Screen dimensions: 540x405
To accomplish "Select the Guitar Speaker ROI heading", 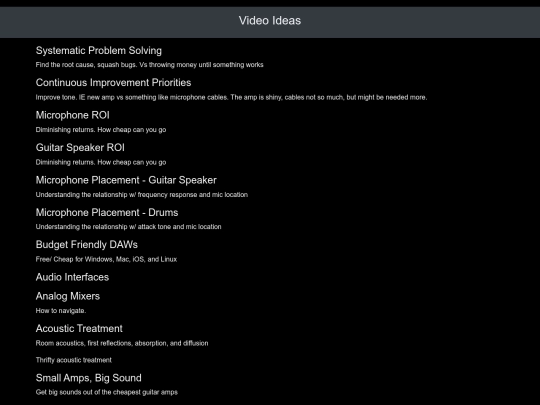I will (80, 147).
